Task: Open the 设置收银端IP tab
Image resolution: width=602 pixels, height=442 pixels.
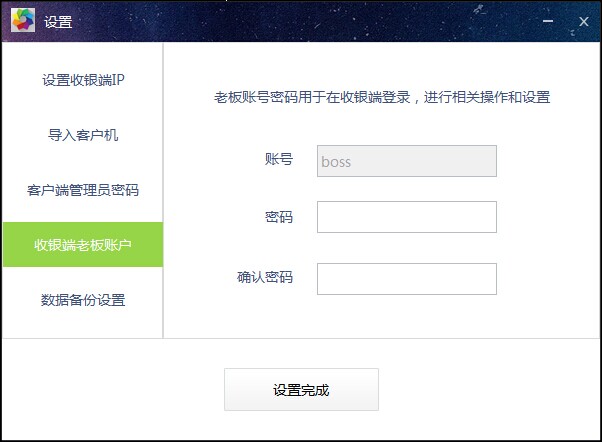Action: (x=83, y=80)
